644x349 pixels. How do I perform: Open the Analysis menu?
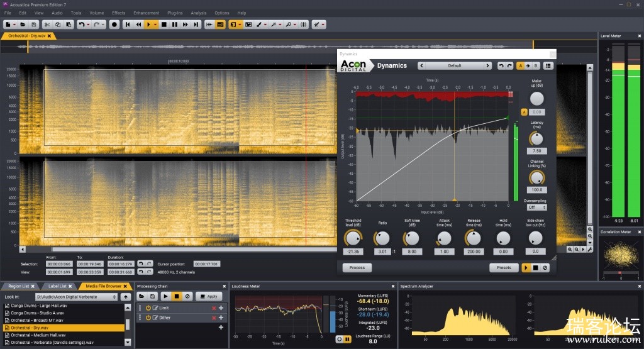pyautogui.click(x=198, y=13)
